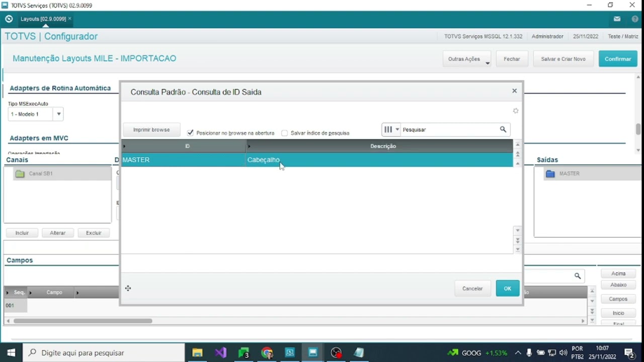
Task: Open the help question mark icon
Action: click(x=635, y=19)
